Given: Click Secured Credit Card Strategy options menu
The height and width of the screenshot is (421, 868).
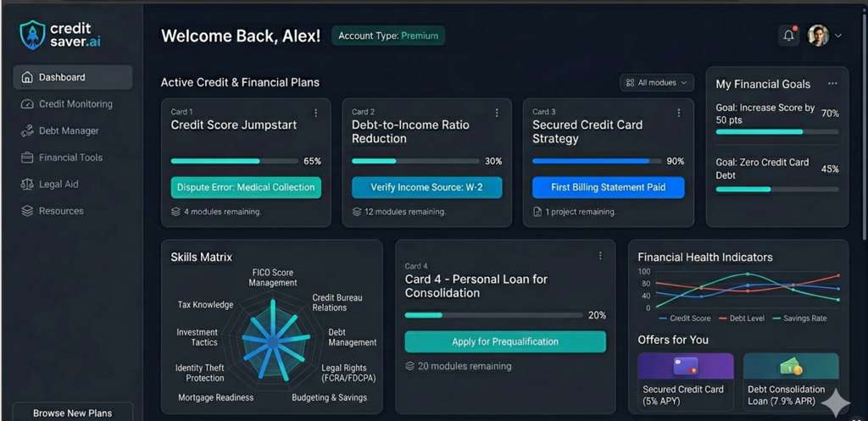Looking at the screenshot, I should [678, 113].
